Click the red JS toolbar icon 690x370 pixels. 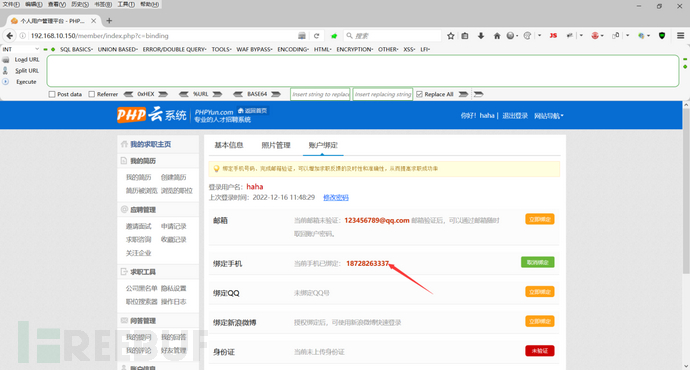click(x=553, y=36)
